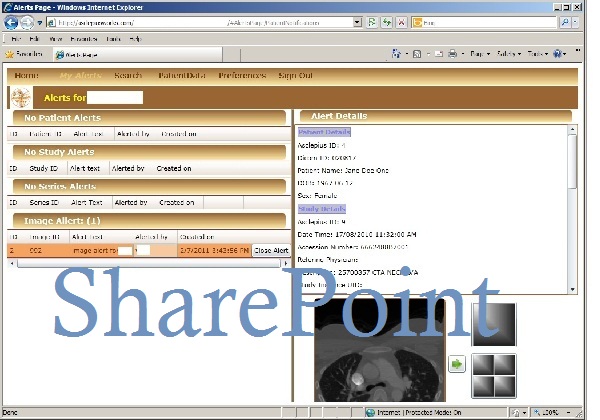Image resolution: width=600 pixels, height=420 pixels.
Task: Expand the Print options dropdown arrow
Action: click(463, 54)
